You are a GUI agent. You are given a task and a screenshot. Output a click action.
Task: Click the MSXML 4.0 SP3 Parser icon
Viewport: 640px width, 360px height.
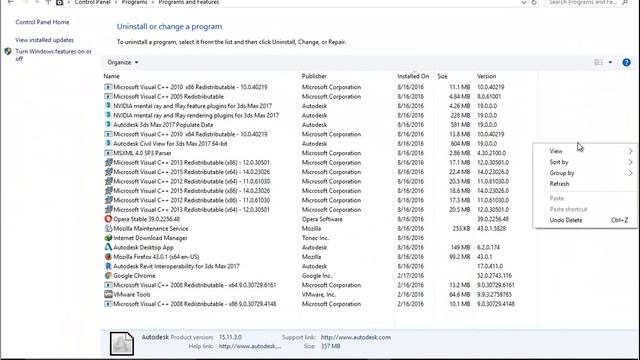pyautogui.click(x=108, y=153)
